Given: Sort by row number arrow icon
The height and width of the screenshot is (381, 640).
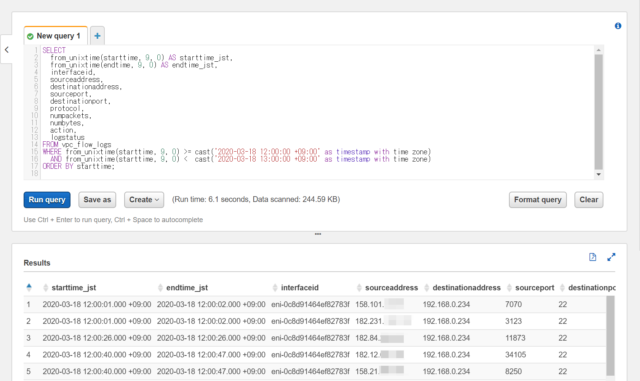Looking at the screenshot, I should pyautogui.click(x=29, y=287).
